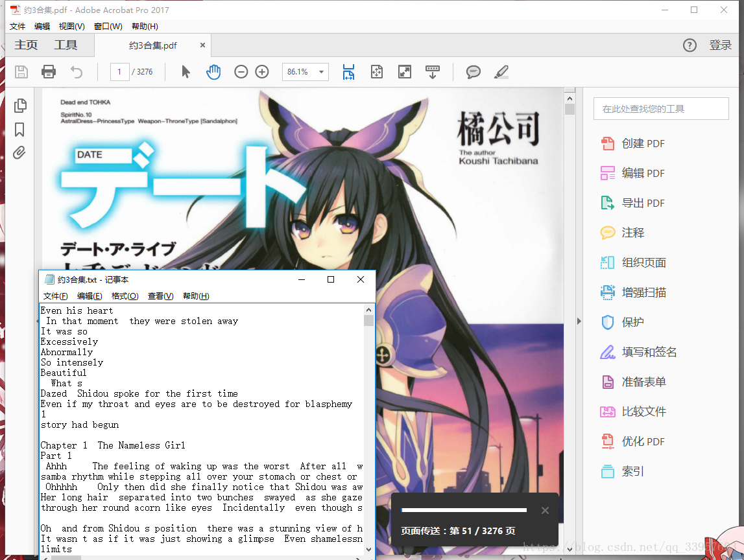Open Acrobat 帮助(H) menu
744x560 pixels.
coord(145,27)
